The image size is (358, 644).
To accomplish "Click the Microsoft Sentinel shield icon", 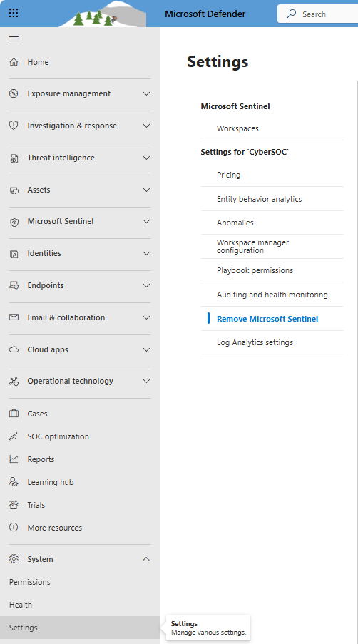I will coord(14,222).
